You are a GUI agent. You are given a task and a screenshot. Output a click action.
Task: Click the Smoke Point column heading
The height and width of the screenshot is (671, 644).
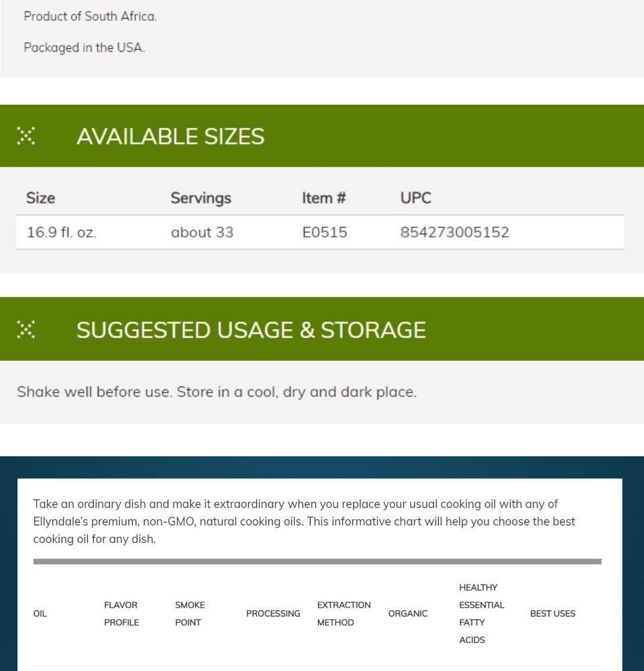click(x=190, y=614)
